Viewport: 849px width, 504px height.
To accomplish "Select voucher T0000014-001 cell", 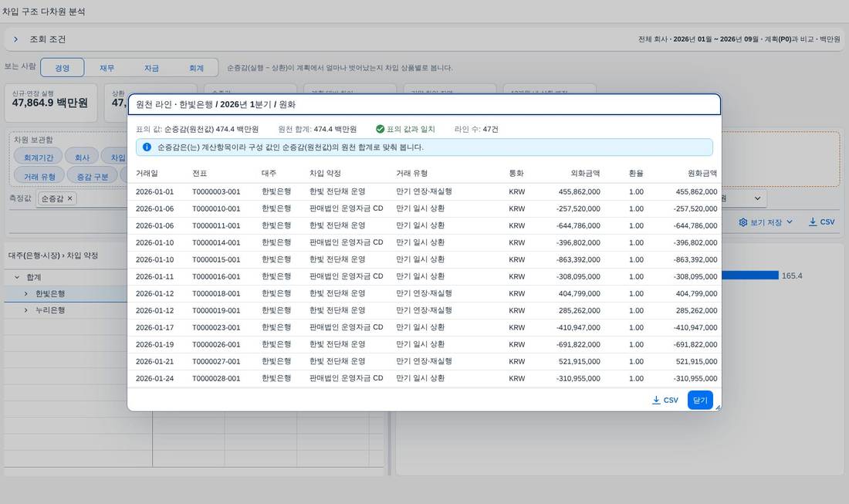I will point(216,242).
